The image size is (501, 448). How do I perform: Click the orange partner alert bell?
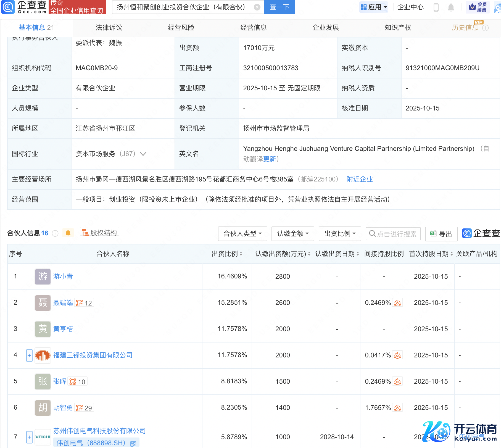coord(68,233)
